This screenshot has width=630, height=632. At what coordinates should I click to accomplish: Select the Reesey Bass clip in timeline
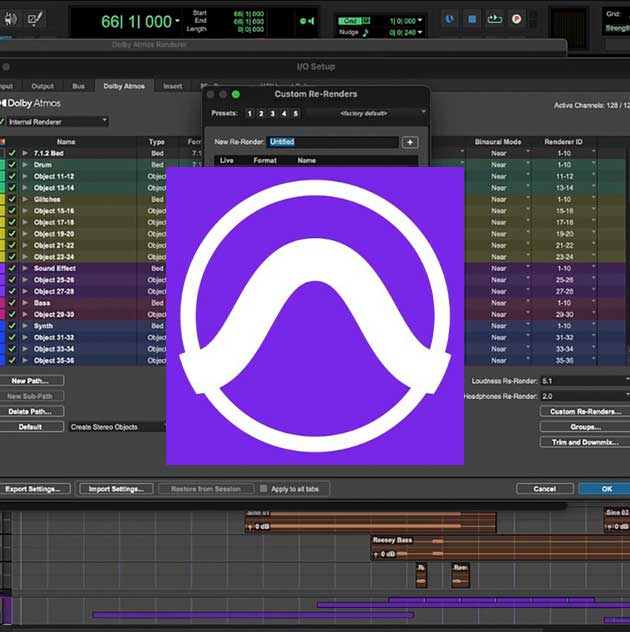(500, 547)
